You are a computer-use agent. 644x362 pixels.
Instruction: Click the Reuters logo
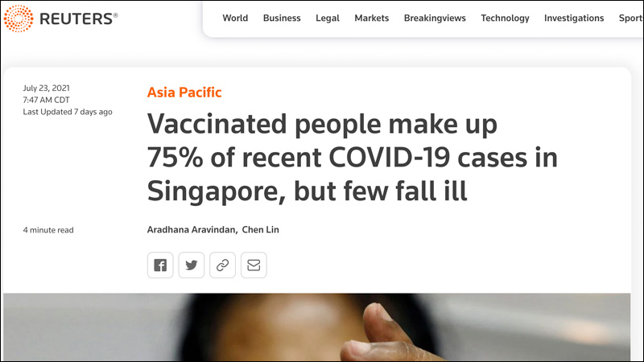tap(61, 19)
